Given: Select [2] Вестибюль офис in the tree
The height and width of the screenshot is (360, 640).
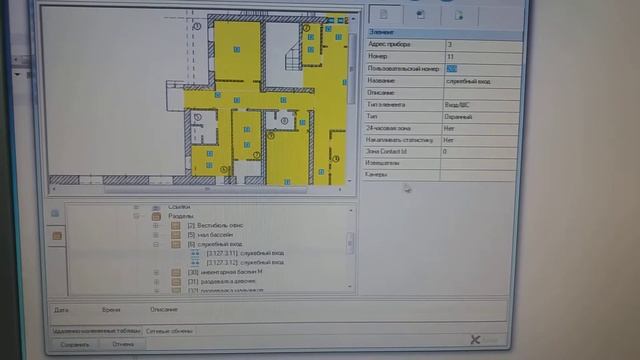Looking at the screenshot, I should tap(215, 225).
